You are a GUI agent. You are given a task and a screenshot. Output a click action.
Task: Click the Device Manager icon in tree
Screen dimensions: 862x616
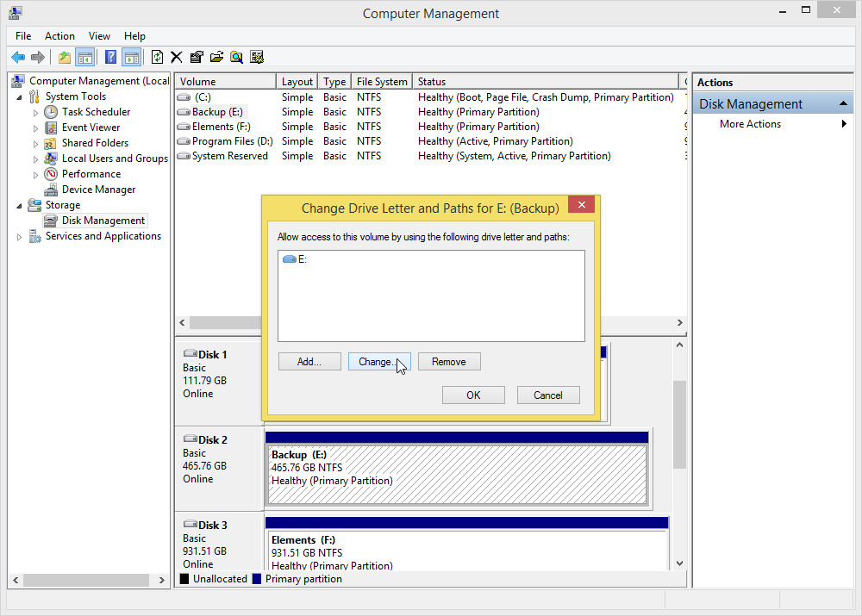point(51,190)
